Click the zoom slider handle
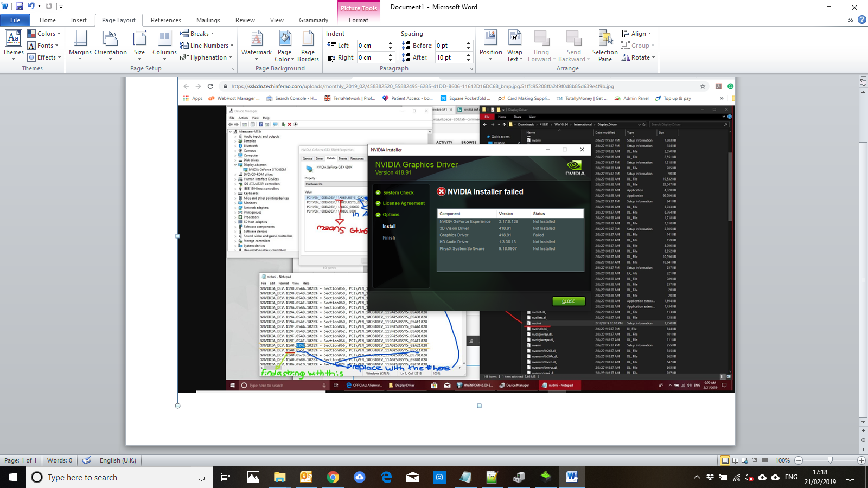 [x=830, y=460]
